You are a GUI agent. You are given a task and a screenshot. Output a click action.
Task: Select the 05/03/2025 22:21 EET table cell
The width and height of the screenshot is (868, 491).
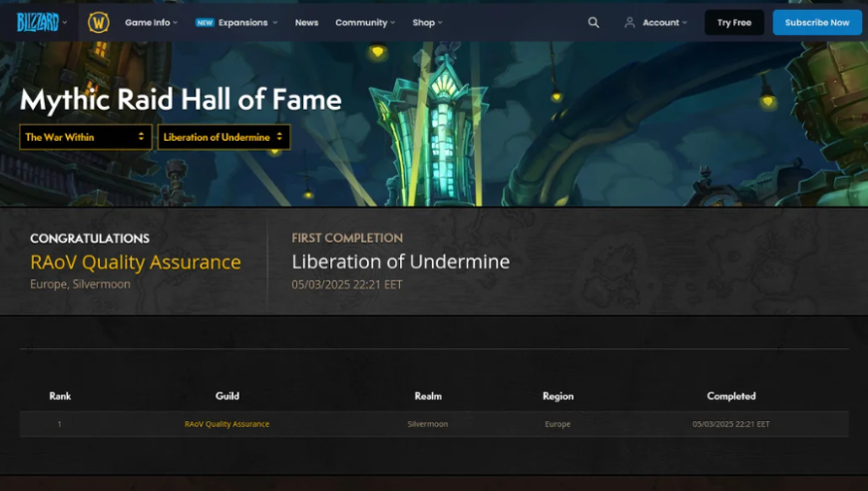coord(730,424)
